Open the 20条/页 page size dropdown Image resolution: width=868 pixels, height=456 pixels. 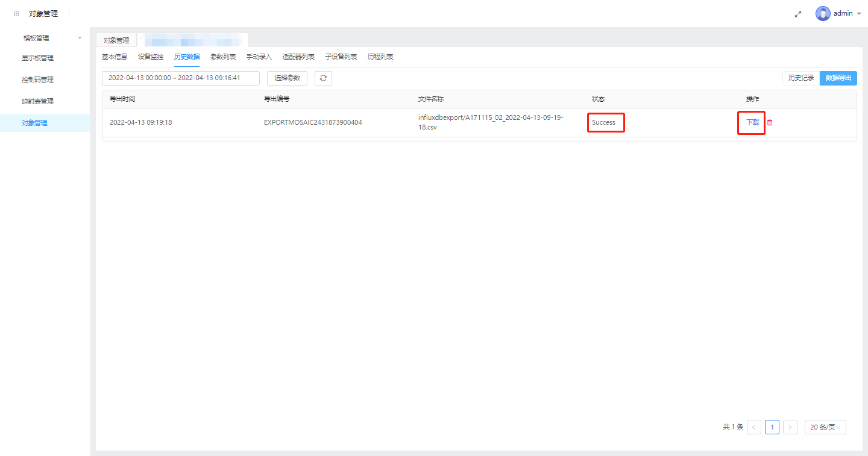[825, 427]
